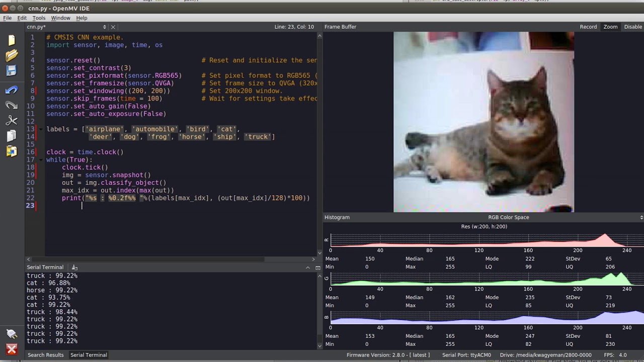Click the Serial Port ttyACM0 status entry

point(466,355)
